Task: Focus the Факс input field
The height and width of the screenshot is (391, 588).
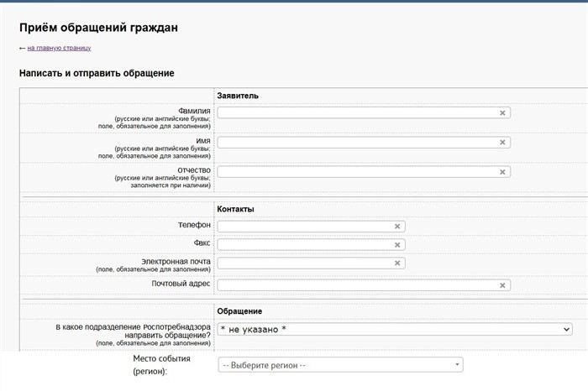Action: [312, 245]
